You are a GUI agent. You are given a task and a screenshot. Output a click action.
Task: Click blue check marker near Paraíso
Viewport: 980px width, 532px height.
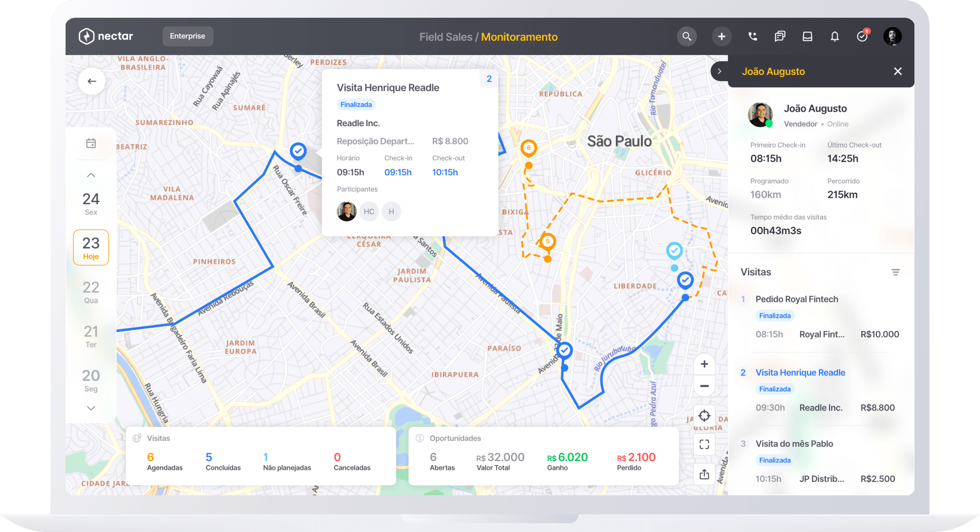coord(564,350)
